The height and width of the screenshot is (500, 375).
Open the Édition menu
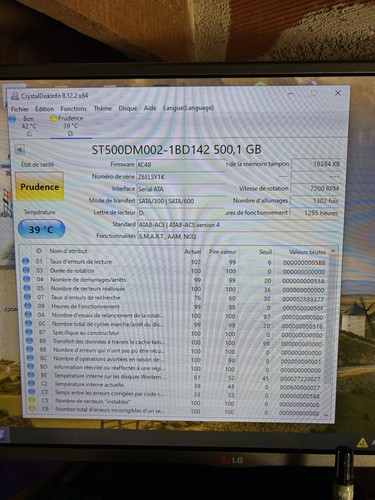[45, 109]
